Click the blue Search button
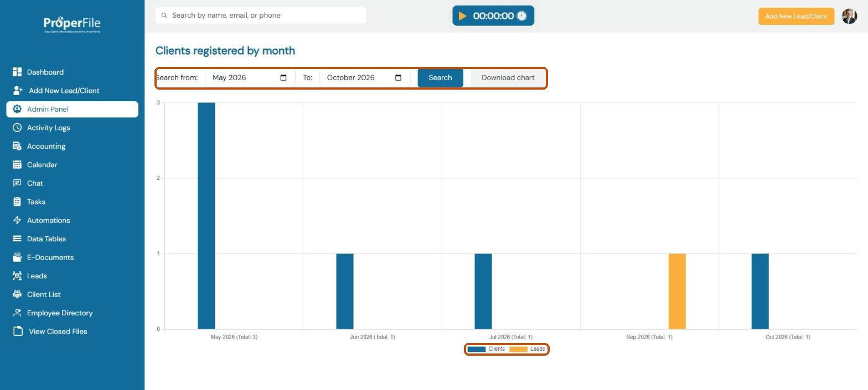The width and height of the screenshot is (868, 390). [x=440, y=77]
